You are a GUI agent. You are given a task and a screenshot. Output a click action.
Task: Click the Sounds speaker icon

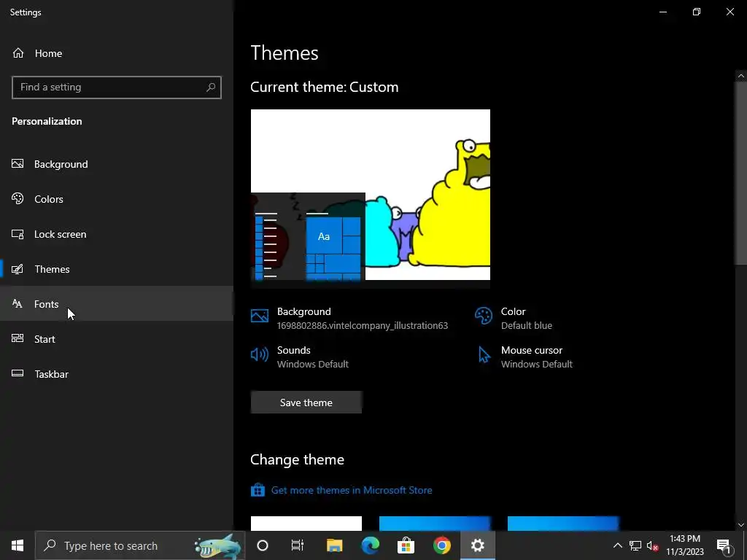[260, 355]
